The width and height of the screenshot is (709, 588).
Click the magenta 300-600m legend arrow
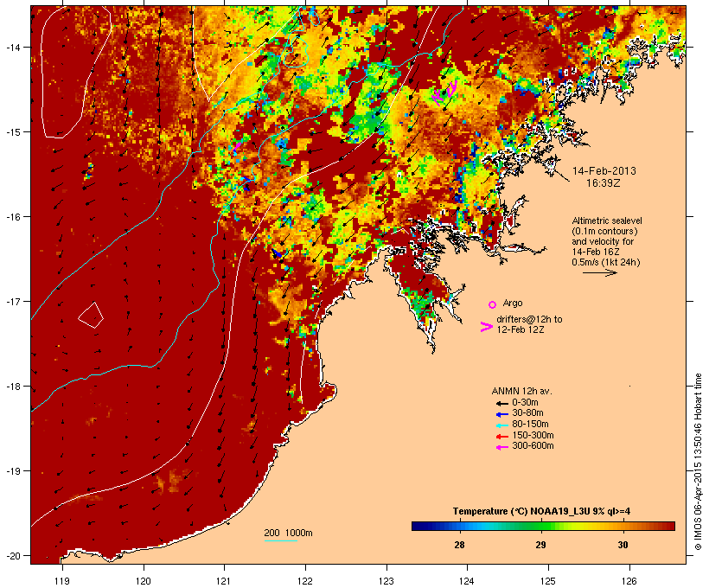pos(501,447)
